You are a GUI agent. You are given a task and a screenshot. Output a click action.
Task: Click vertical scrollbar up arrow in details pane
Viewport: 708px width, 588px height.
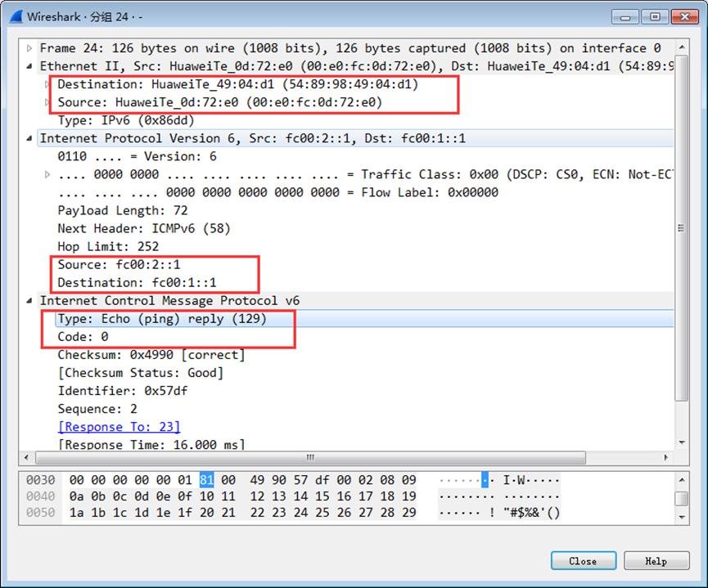[x=682, y=47]
